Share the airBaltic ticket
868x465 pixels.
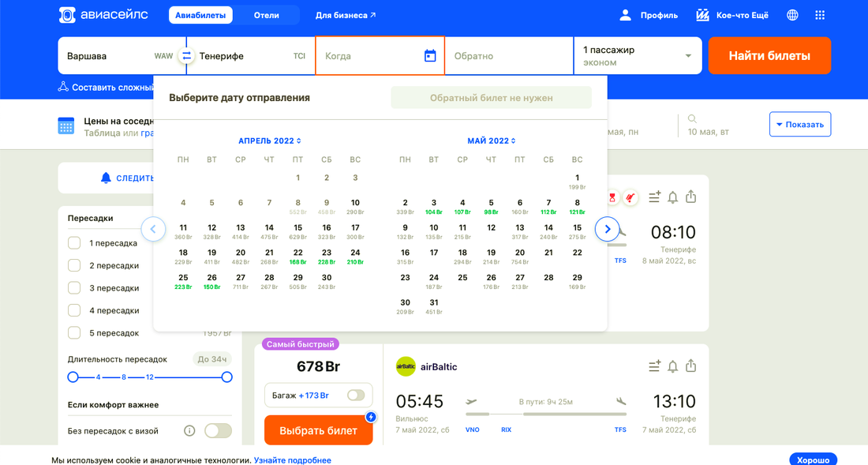(x=691, y=366)
